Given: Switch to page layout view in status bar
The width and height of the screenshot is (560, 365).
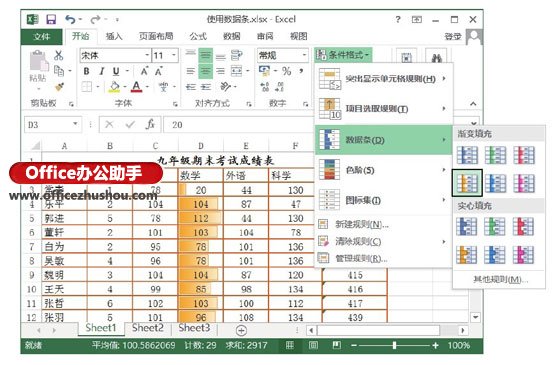Looking at the screenshot, I should click(x=313, y=345).
